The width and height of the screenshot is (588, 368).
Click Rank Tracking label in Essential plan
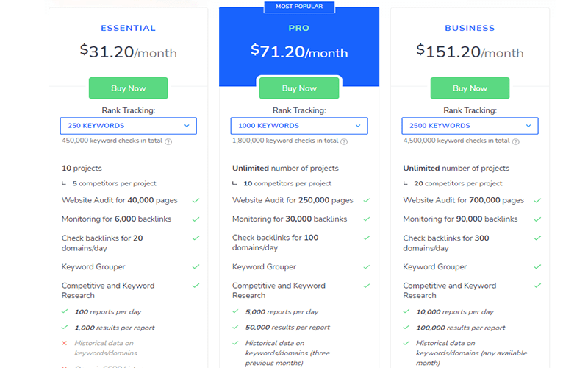coord(128,110)
